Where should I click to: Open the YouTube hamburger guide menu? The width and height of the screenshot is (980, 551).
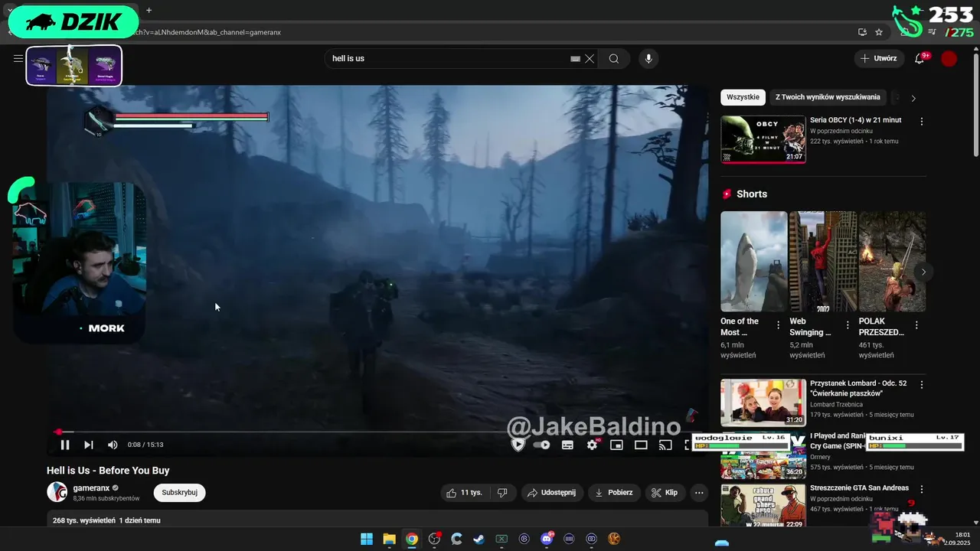coord(18,58)
